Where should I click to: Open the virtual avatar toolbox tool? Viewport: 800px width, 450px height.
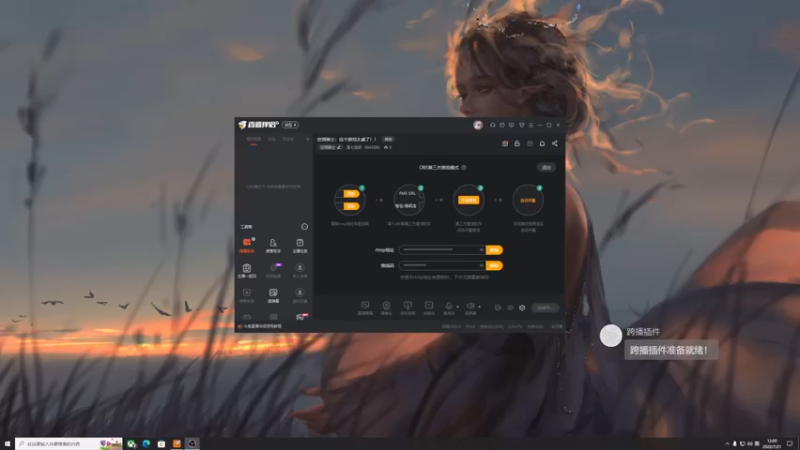pyautogui.click(x=300, y=295)
